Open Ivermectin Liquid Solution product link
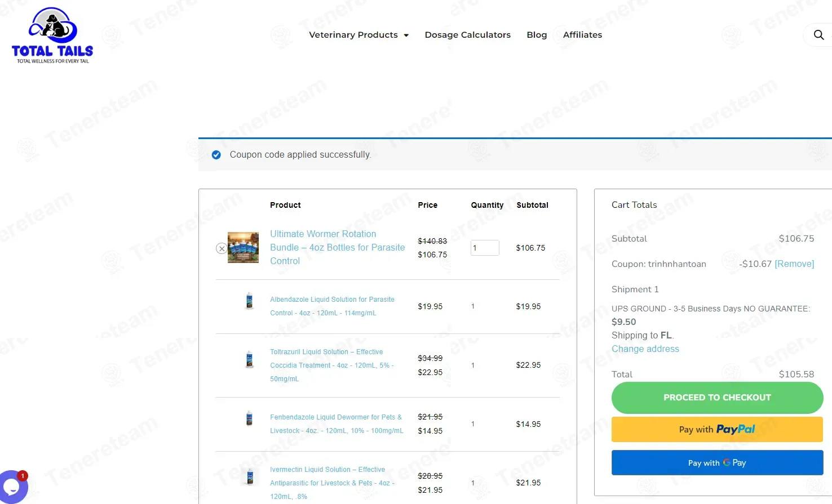832x504 pixels. coord(333,483)
